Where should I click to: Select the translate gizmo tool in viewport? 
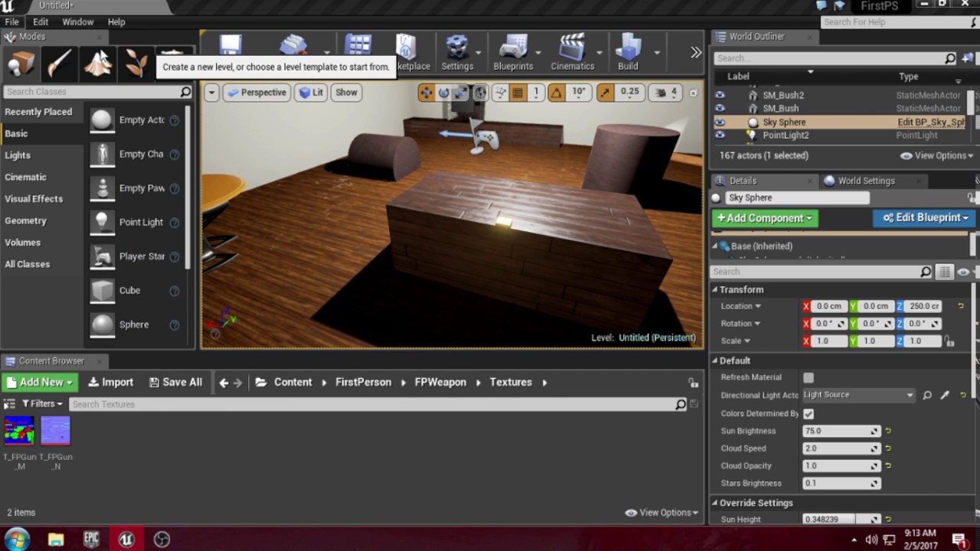[x=426, y=93]
